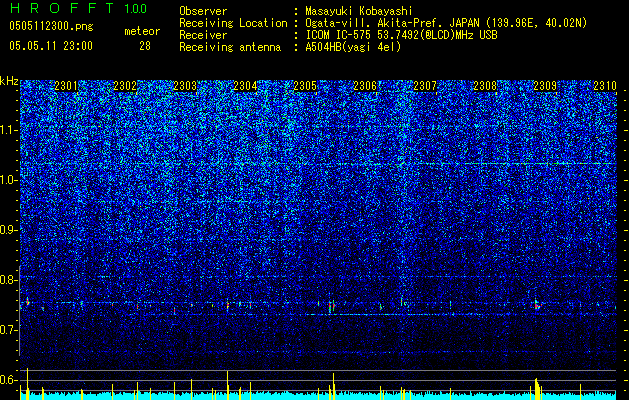
Task: Click the 2308 time marker
Action: [485, 86]
